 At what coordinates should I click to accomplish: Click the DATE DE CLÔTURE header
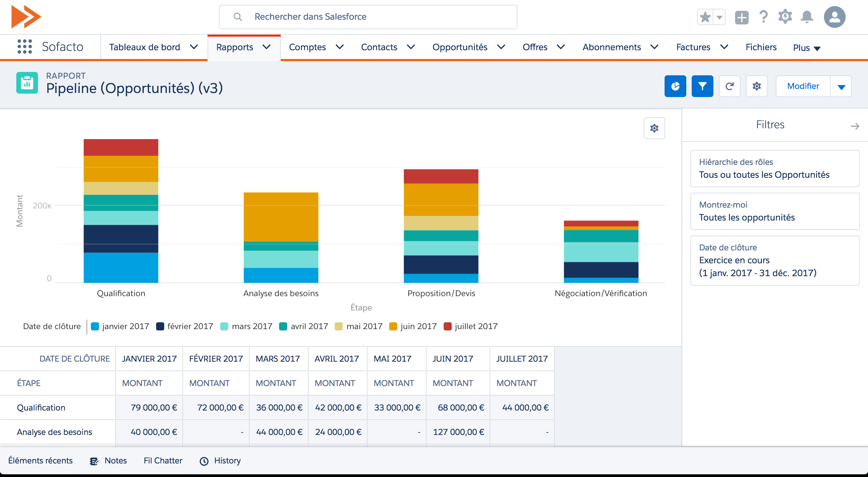tap(75, 359)
